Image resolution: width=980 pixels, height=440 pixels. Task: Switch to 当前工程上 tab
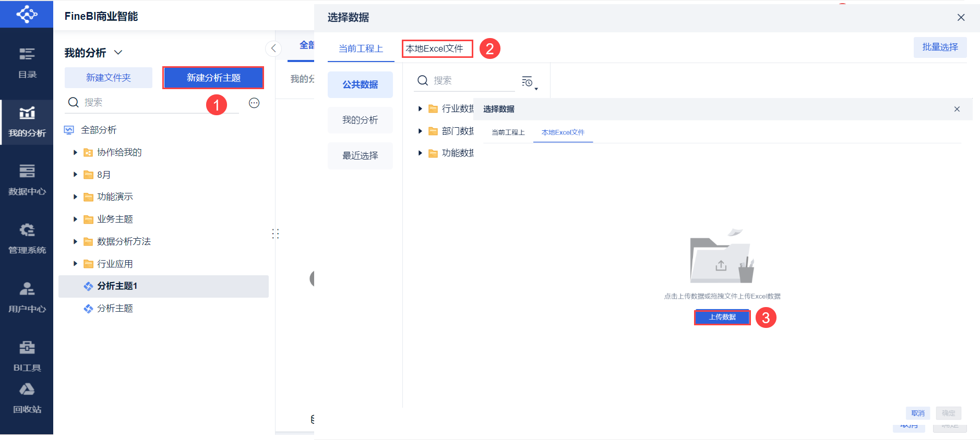point(361,48)
